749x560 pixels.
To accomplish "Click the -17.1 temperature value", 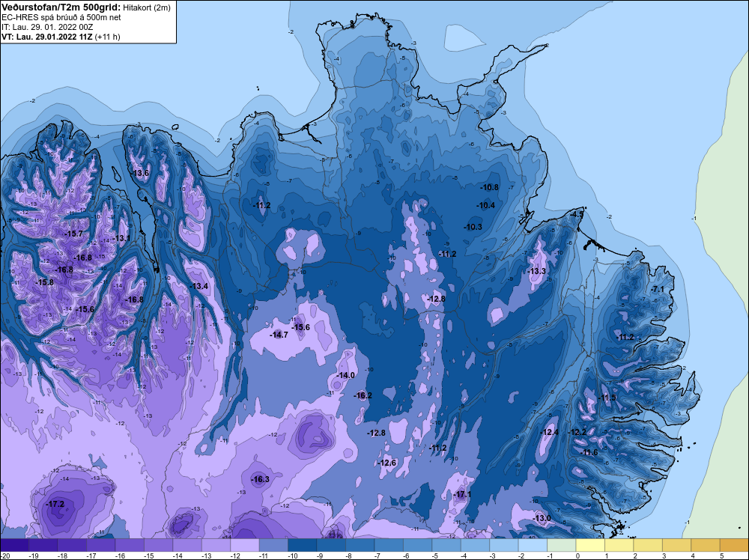I will pyautogui.click(x=461, y=494).
